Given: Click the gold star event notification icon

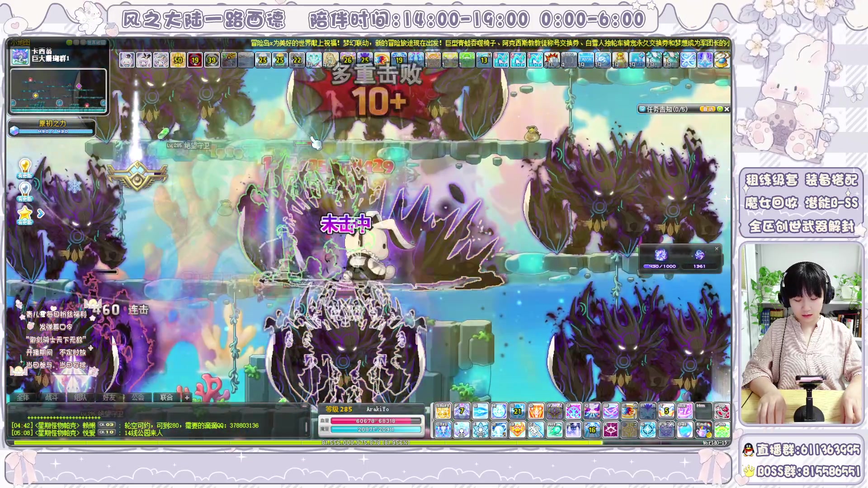Looking at the screenshot, I should 25,215.
